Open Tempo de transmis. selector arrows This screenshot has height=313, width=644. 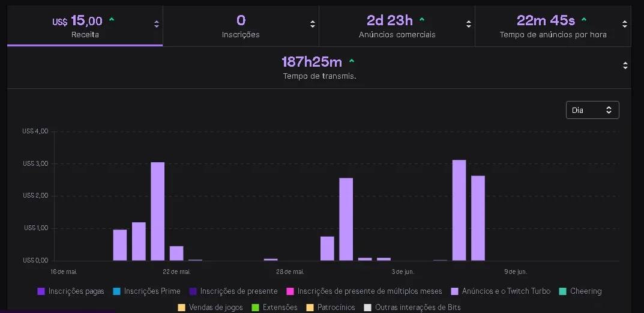click(625, 65)
